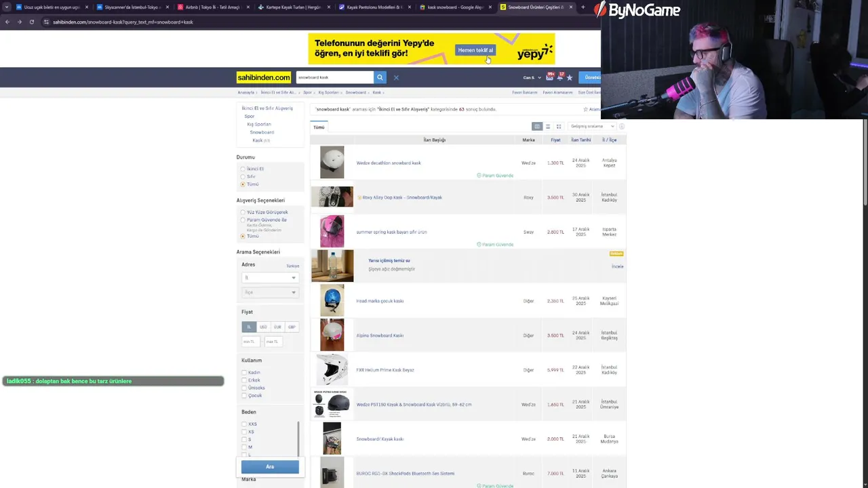Sort by Fiyat column header
The height and width of the screenshot is (488, 868).
click(555, 140)
